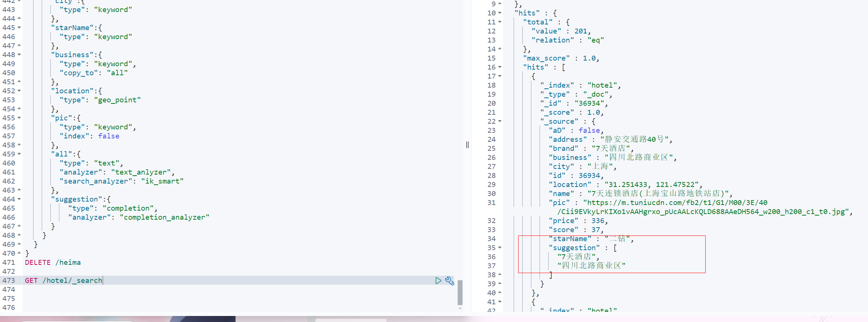The width and height of the screenshot is (868, 322).
Task: Click suggestion entry 四川北路商业区 on line 37
Action: 591,266
